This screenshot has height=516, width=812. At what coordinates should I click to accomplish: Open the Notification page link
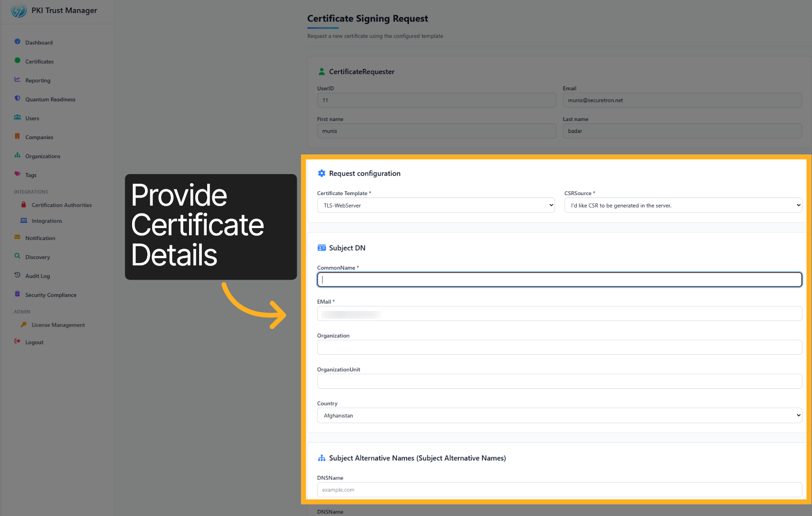40,238
